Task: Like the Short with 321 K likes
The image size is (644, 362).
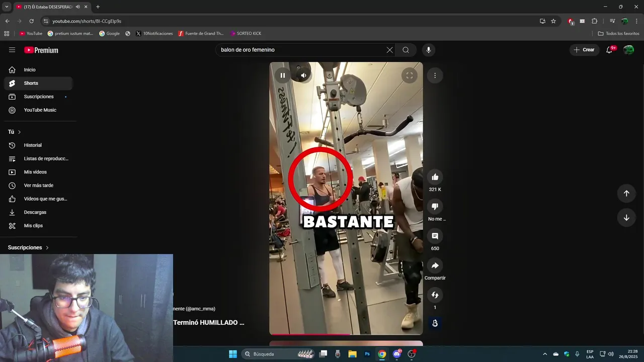Action: 435,177
